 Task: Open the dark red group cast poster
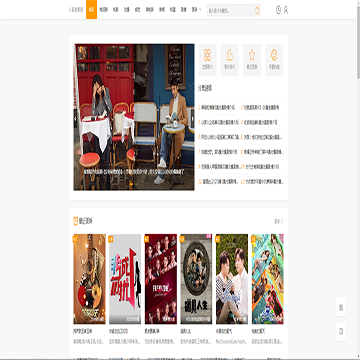pos(161,279)
